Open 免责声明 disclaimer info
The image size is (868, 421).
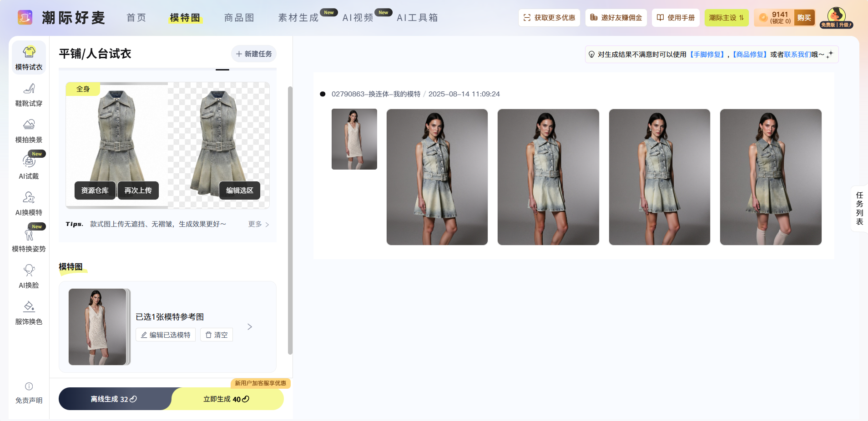[29, 393]
